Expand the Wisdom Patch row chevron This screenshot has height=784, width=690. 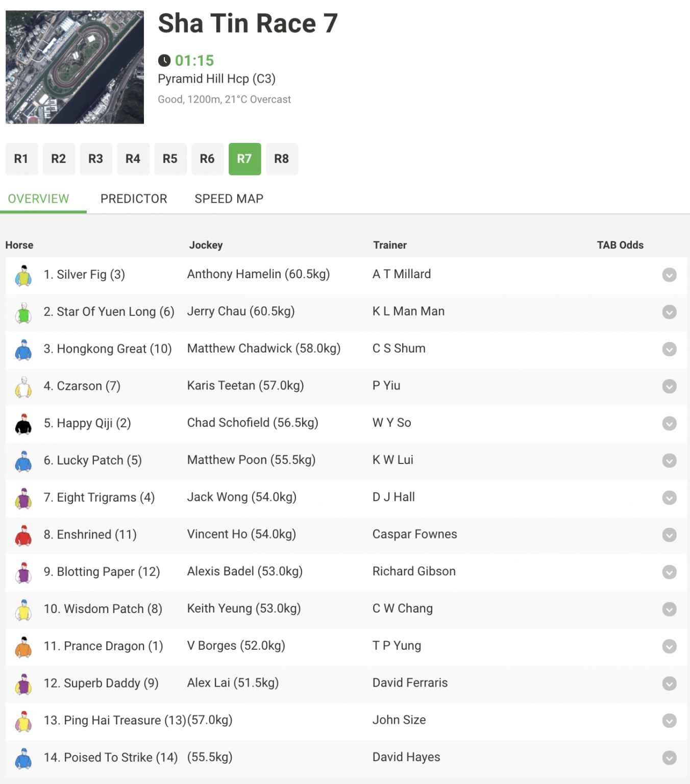point(669,609)
